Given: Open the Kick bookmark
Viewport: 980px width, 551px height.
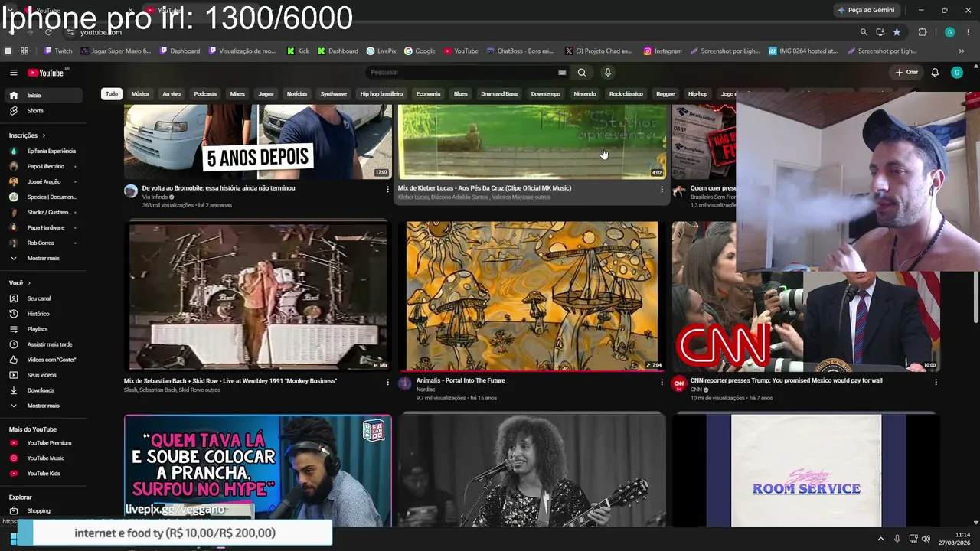Looking at the screenshot, I should coord(298,51).
